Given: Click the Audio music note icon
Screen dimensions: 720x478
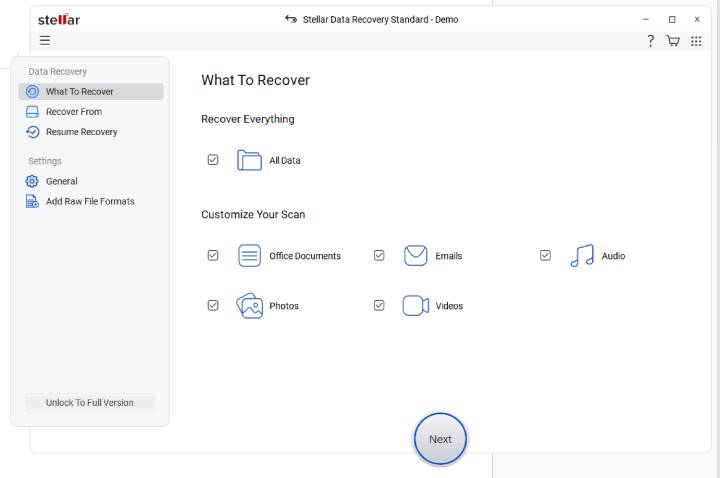Looking at the screenshot, I should tap(582, 256).
